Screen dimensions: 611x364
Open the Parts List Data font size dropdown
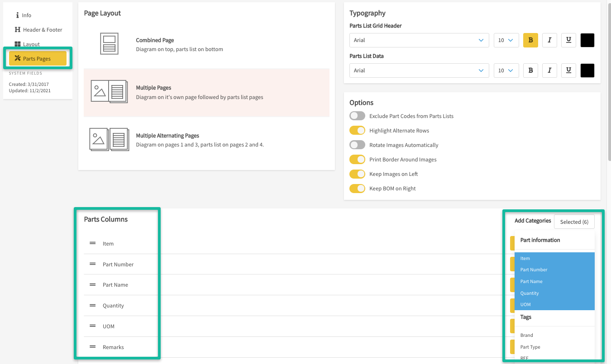point(506,71)
